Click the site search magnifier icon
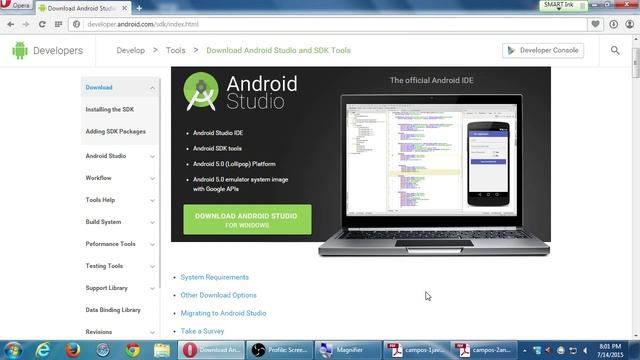640x360 pixels. [x=615, y=50]
